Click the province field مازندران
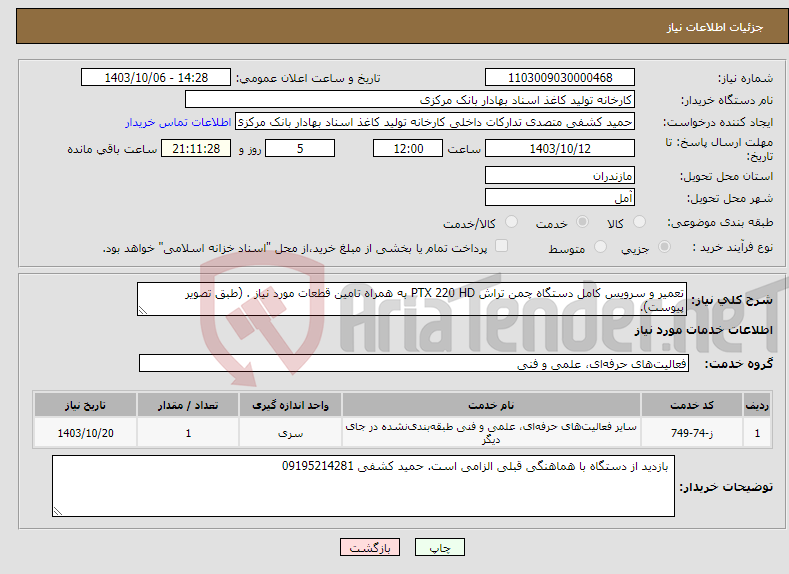The image size is (789, 574). [x=560, y=176]
